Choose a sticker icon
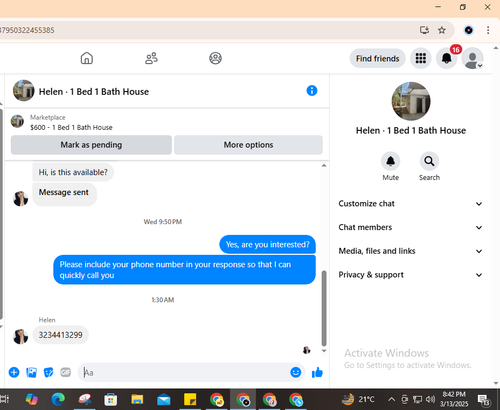Image resolution: width=500 pixels, height=410 pixels. coord(48,372)
